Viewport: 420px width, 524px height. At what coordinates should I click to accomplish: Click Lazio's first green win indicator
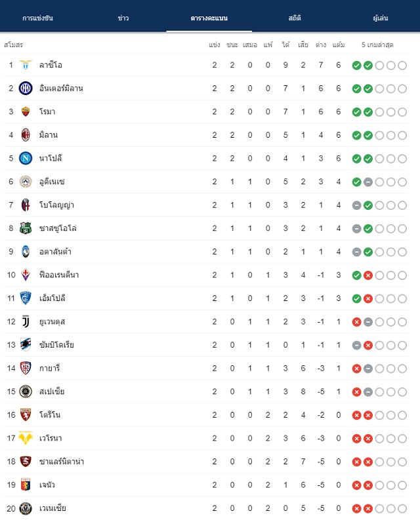356,66
